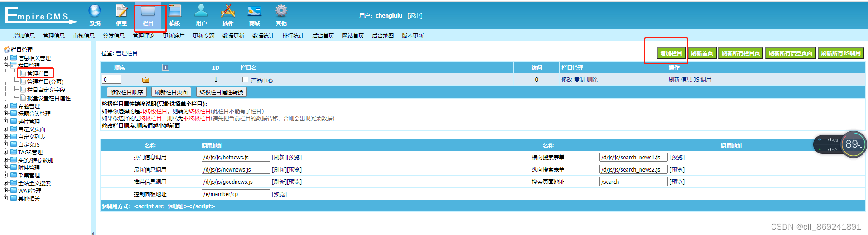Expand the 自定义页面 tree node

tap(6, 129)
